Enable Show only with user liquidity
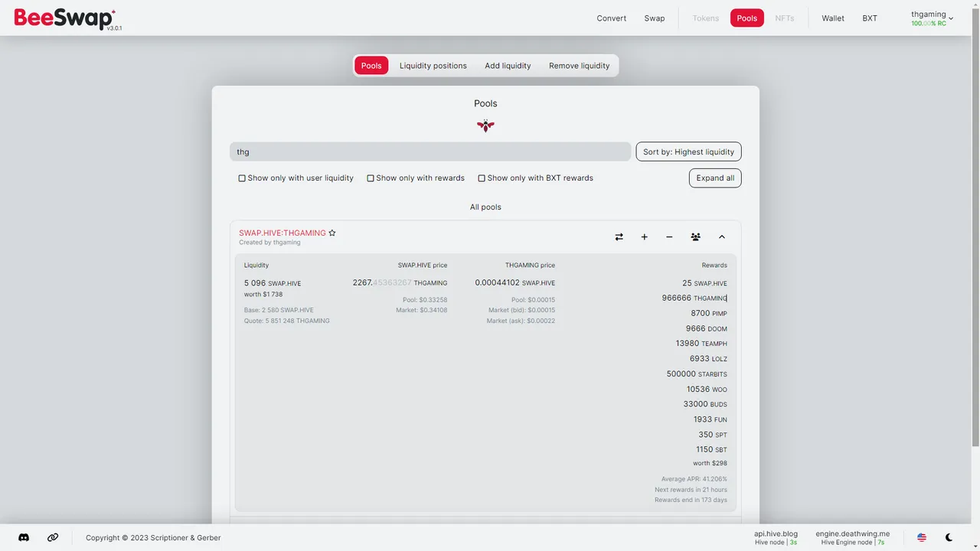Image resolution: width=980 pixels, height=551 pixels. point(242,178)
